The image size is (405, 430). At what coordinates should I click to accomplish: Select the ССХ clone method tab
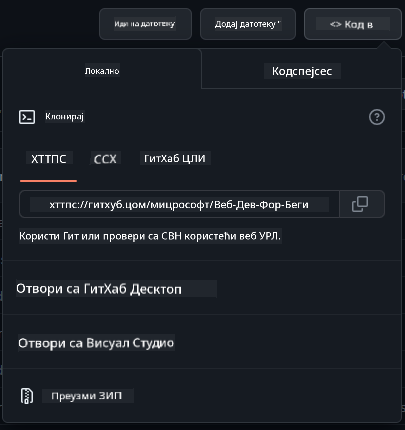[x=105, y=159]
